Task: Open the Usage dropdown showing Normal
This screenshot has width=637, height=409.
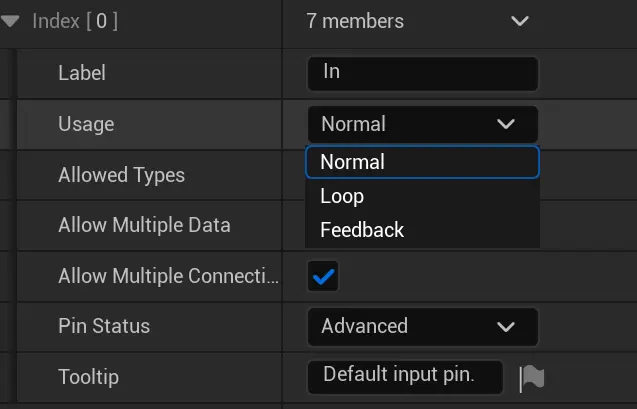Action: pyautogui.click(x=422, y=124)
